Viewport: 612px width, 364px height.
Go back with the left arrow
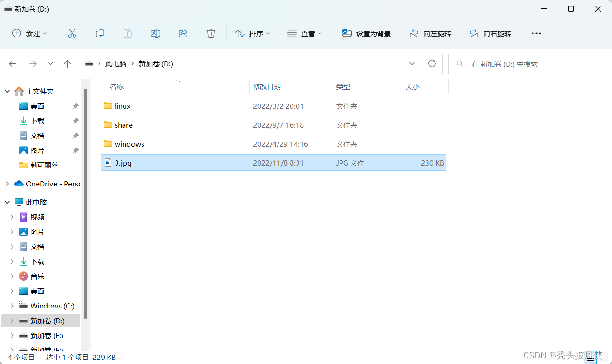[12, 64]
